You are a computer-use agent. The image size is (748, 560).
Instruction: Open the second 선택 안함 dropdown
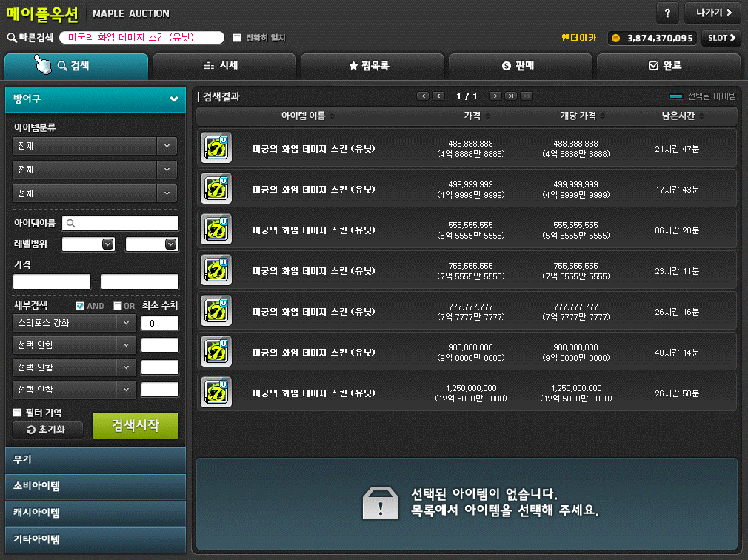(x=74, y=367)
